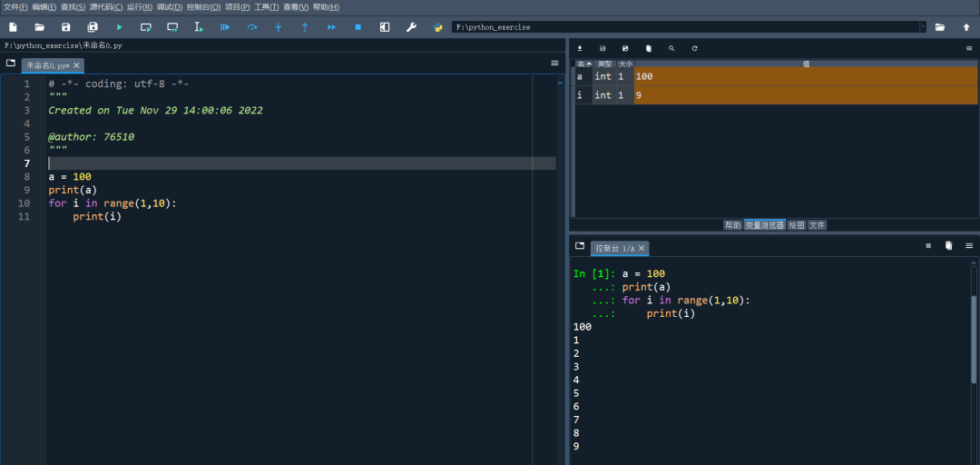Screen dimensions: 980x465
Task: Click the Step Return up-arrow icon
Action: pyautogui.click(x=305, y=27)
